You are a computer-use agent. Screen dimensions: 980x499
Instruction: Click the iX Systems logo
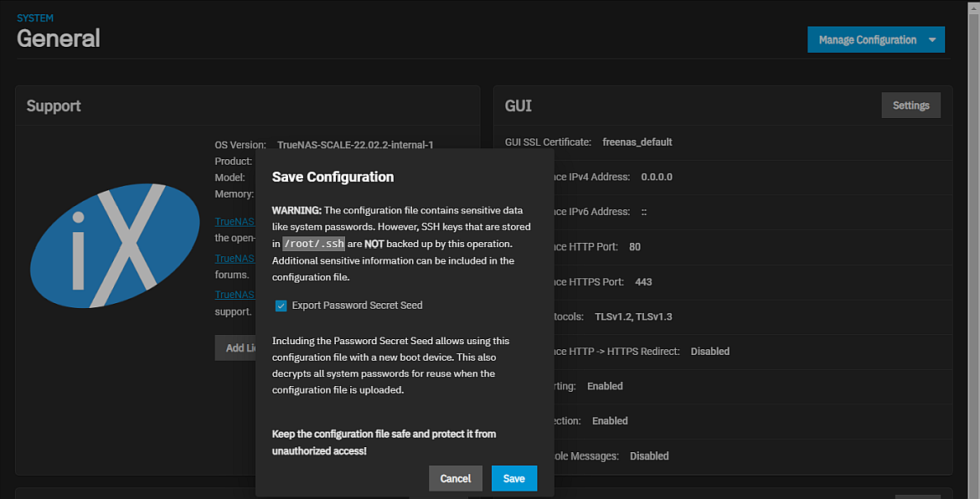point(113,246)
